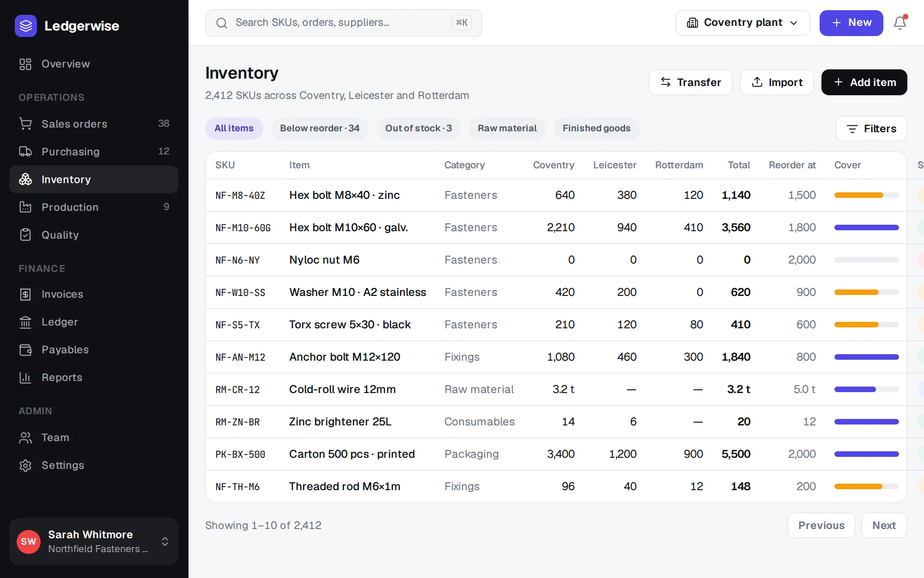Screen dimensions: 924x578
Task: Open the Sales orders page
Action: tap(94, 124)
